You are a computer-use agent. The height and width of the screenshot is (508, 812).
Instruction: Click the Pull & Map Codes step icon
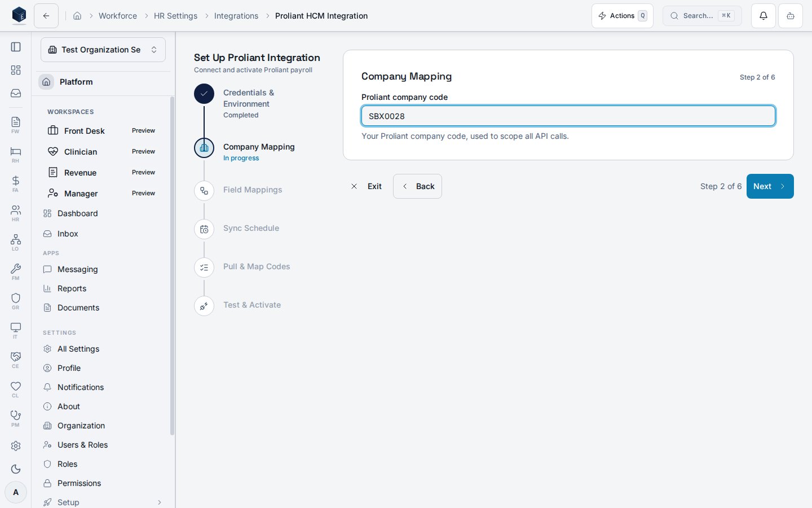click(x=204, y=268)
